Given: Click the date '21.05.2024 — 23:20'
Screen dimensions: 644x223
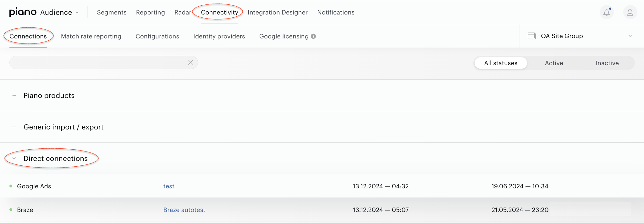Looking at the screenshot, I should (520, 210).
